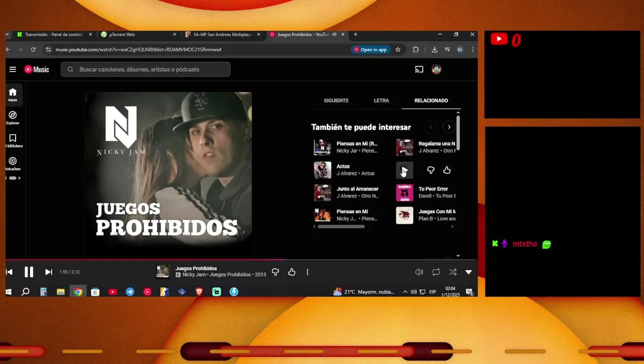Collapse the player page arrow
644x364 pixels.
coord(468,272)
